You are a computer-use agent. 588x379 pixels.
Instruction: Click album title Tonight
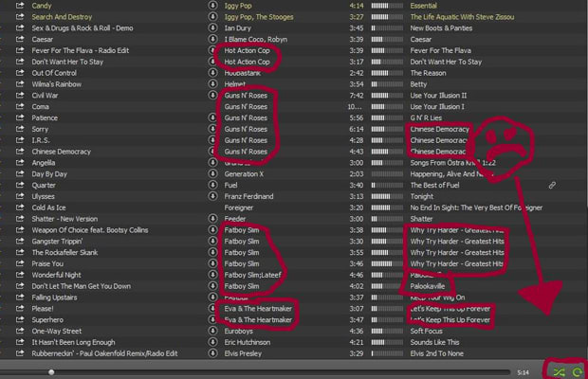tap(421, 196)
